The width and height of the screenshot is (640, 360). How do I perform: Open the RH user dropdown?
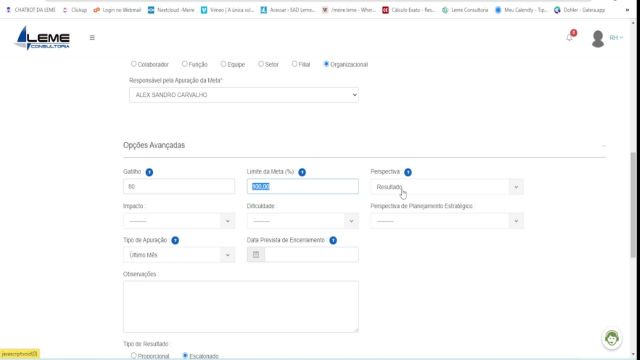pyautogui.click(x=616, y=38)
